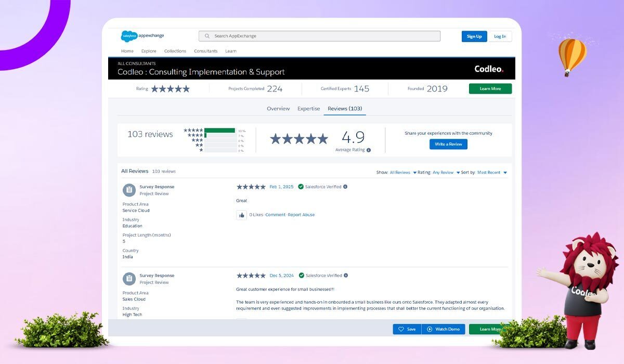
Task: Click 'Great customer experience for small businesses!!!' title
Action: point(285,290)
